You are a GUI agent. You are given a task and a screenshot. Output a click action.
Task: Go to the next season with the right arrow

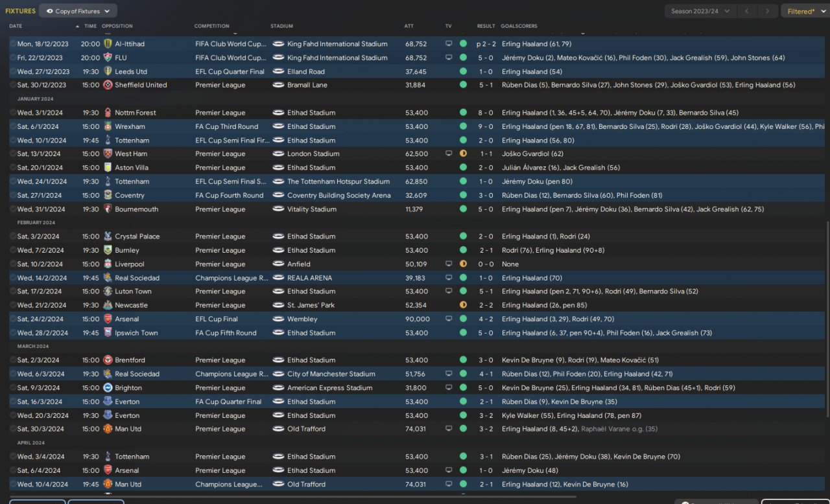(x=768, y=11)
